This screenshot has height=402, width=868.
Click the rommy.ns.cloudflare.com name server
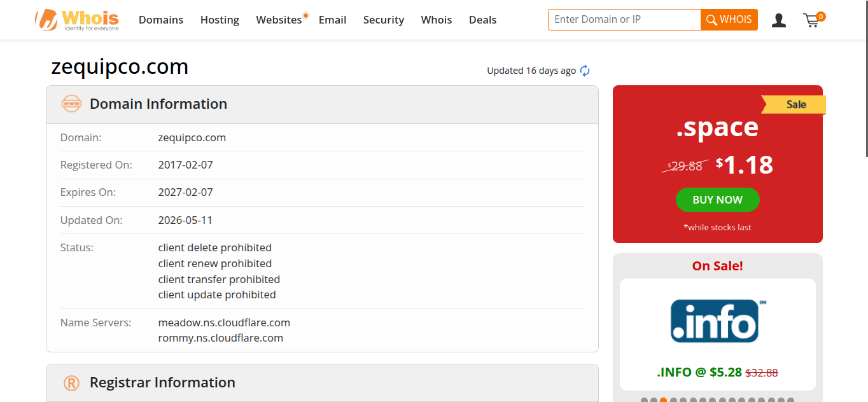click(x=221, y=338)
